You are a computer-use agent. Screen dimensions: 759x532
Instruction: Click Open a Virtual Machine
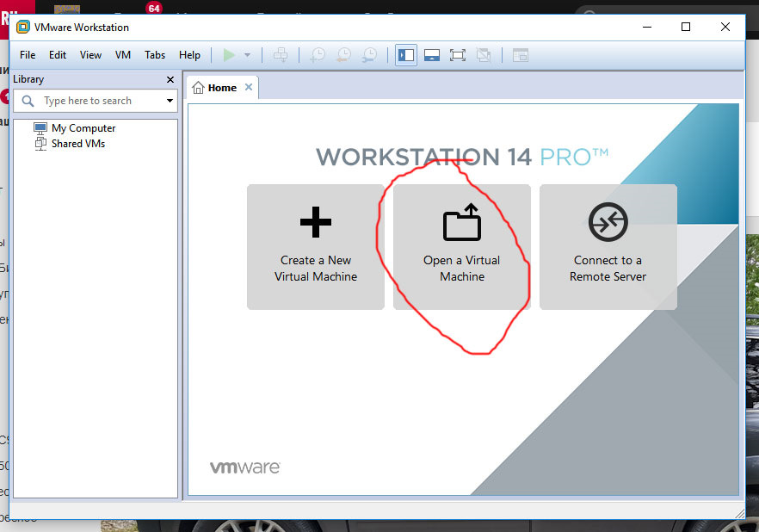[462, 247]
